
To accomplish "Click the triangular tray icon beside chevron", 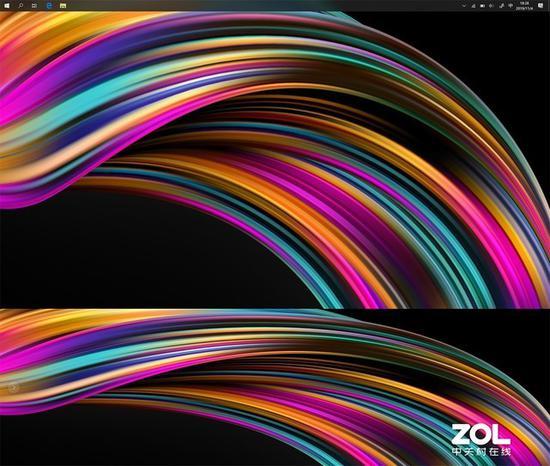I will 473,6.
